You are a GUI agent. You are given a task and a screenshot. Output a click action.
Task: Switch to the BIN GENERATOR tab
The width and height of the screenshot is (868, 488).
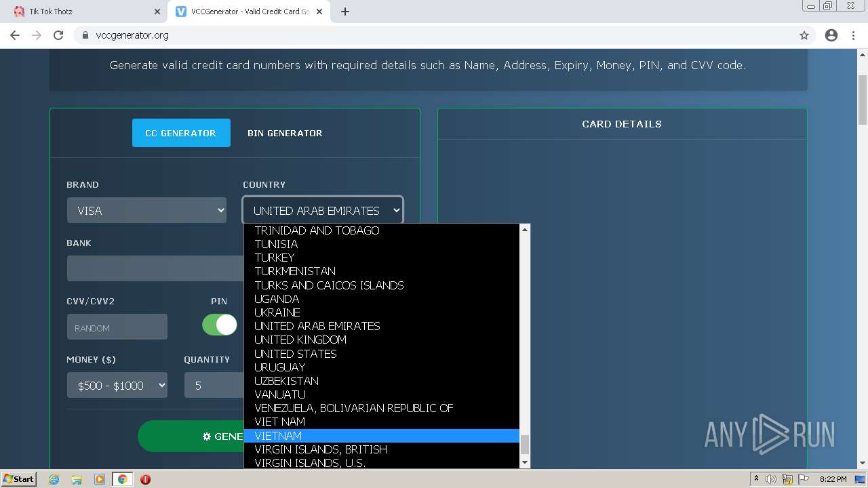(285, 133)
